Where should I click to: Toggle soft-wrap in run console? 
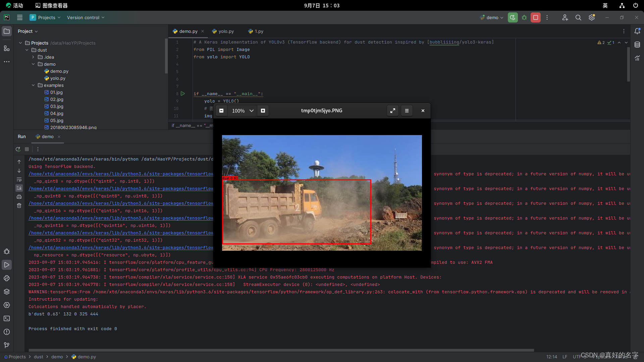[19, 179]
